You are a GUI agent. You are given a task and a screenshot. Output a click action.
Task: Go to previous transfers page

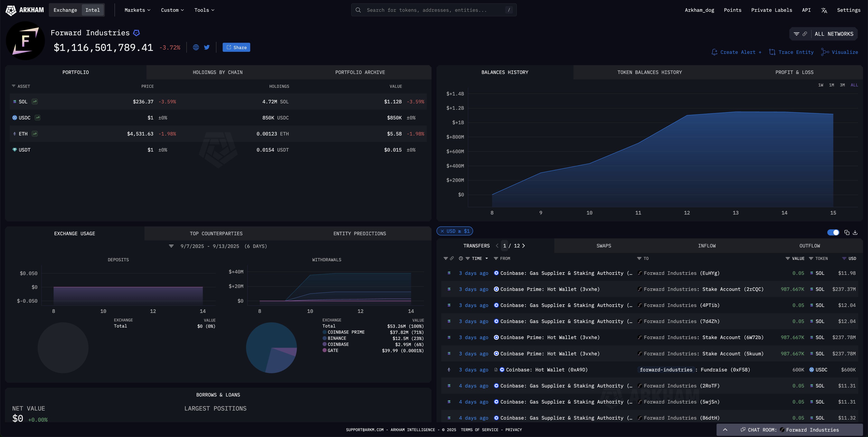pos(497,246)
